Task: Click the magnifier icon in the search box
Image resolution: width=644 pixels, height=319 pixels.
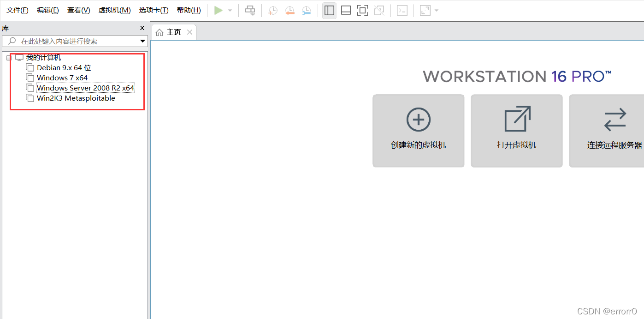Action: [x=12, y=41]
